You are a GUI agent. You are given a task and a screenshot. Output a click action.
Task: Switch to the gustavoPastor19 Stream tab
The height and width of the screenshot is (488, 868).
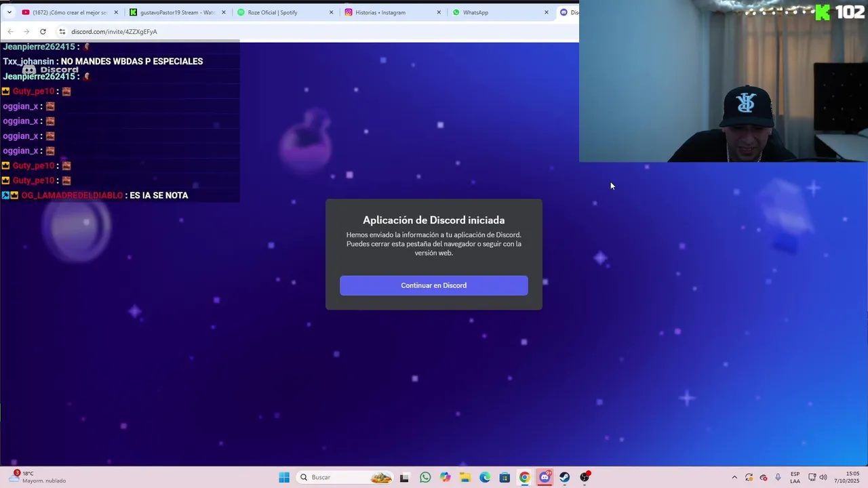pyautogui.click(x=177, y=12)
